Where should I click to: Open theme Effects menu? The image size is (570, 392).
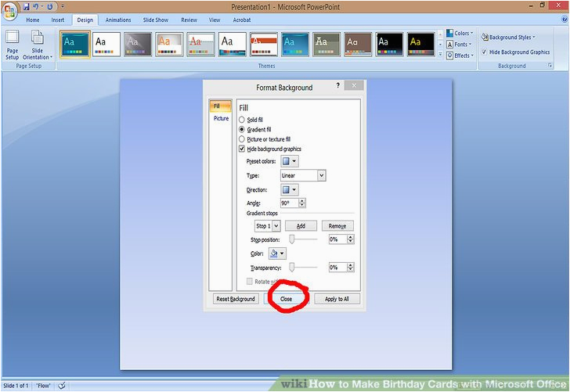click(x=460, y=56)
